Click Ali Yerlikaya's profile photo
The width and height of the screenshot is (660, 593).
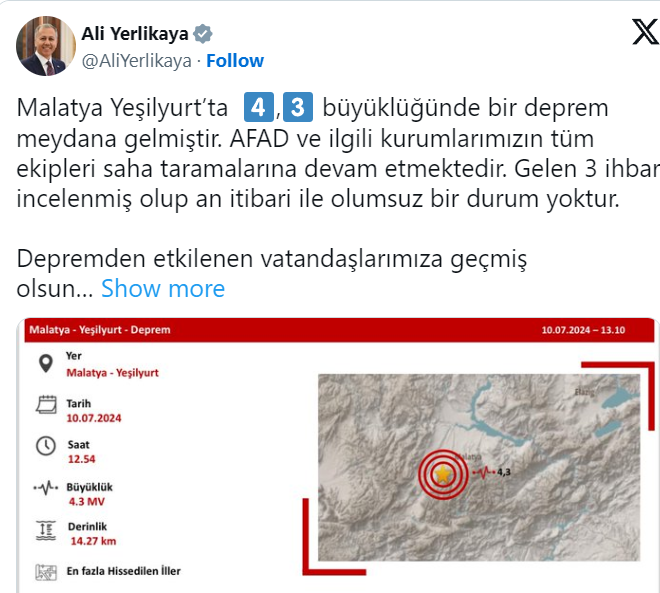coord(46,46)
